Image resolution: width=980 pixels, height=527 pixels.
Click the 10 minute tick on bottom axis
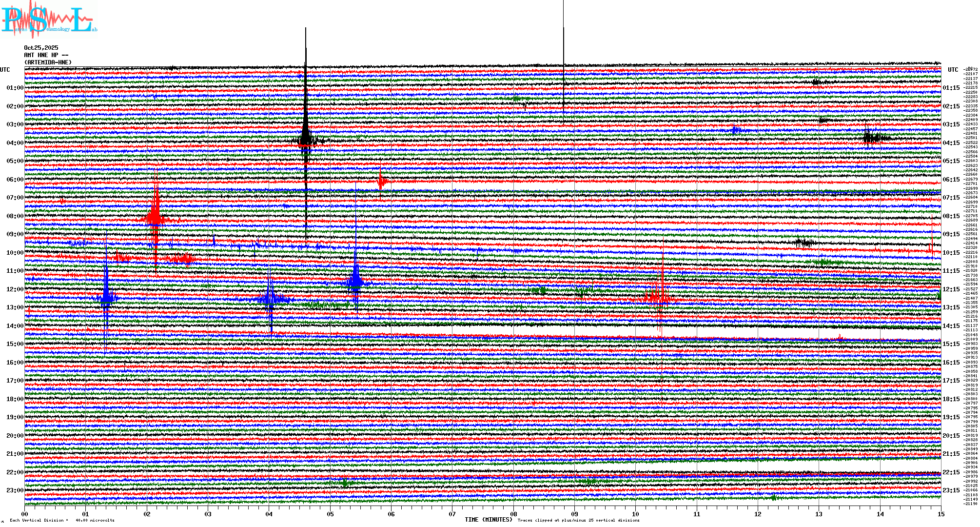tap(635, 514)
